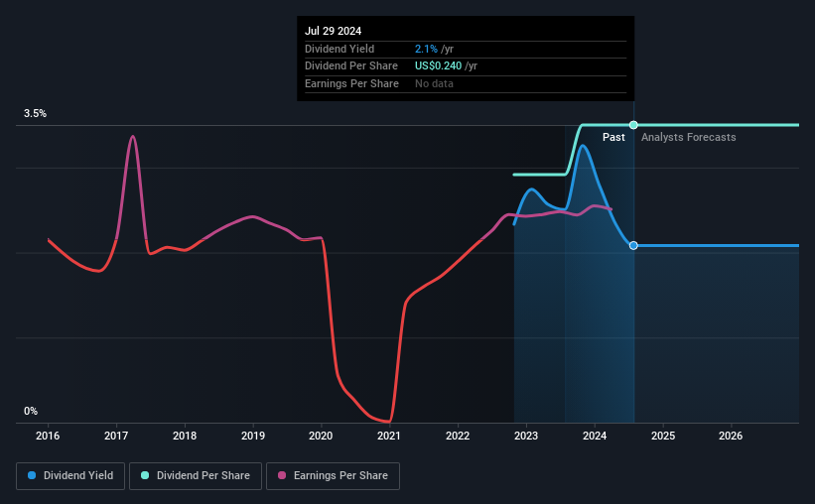Click the 2016 x-axis label
Screen dimensions: 815x504
click(x=48, y=436)
